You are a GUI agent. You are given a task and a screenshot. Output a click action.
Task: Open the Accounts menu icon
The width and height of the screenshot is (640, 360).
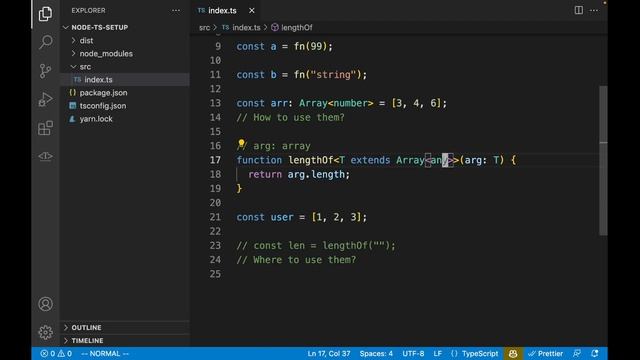click(45, 304)
